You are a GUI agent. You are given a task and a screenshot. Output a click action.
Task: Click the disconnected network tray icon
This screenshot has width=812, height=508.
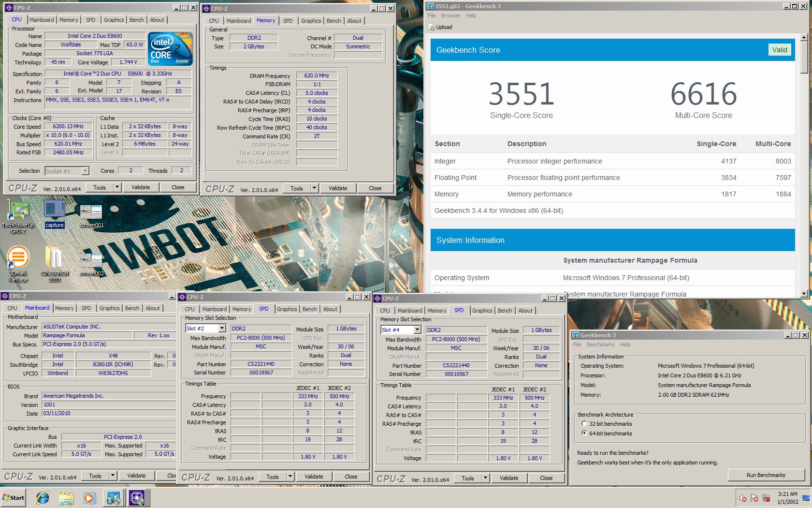point(766,498)
